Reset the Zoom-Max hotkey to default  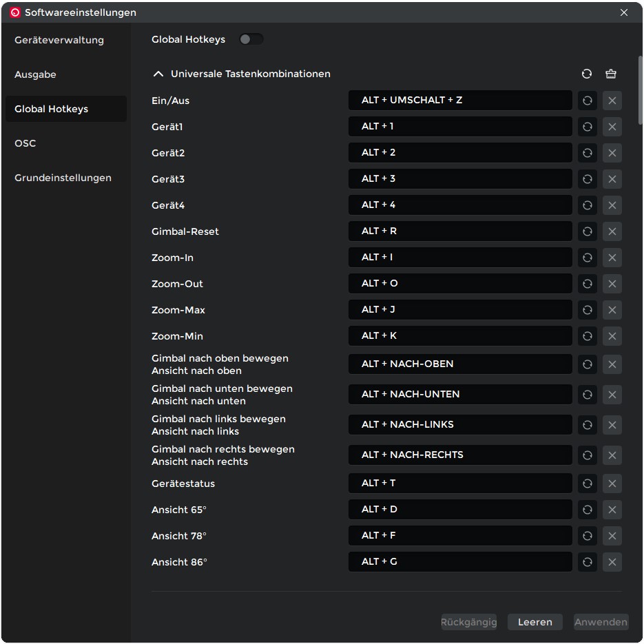(587, 310)
